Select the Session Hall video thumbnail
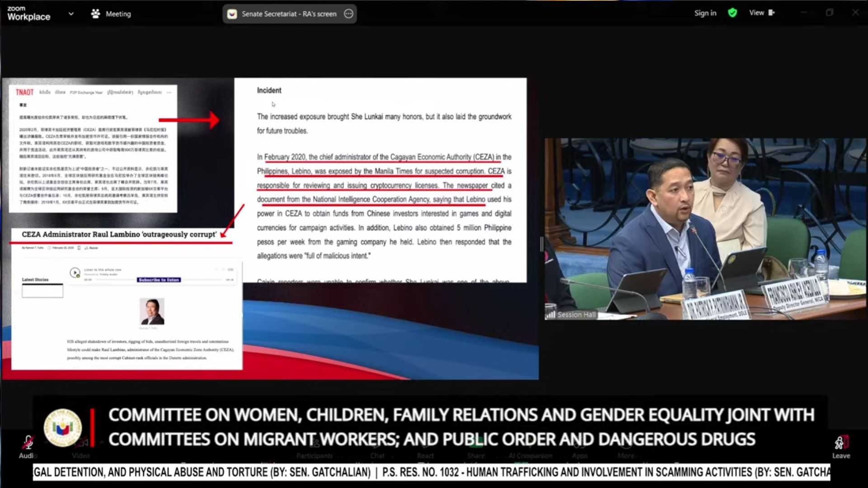 point(705,229)
